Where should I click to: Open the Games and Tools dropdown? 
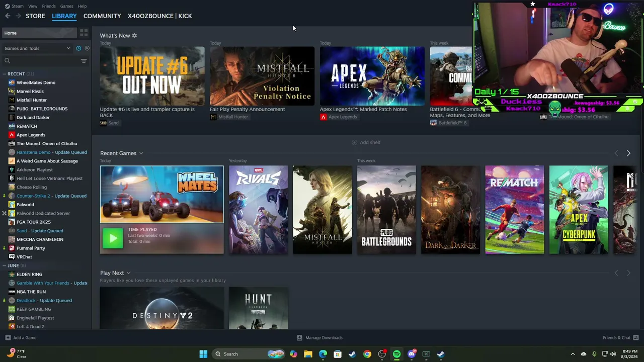pos(37,48)
